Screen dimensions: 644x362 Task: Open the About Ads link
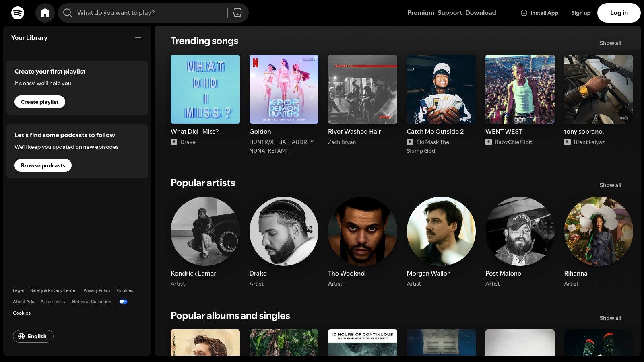[x=23, y=302]
